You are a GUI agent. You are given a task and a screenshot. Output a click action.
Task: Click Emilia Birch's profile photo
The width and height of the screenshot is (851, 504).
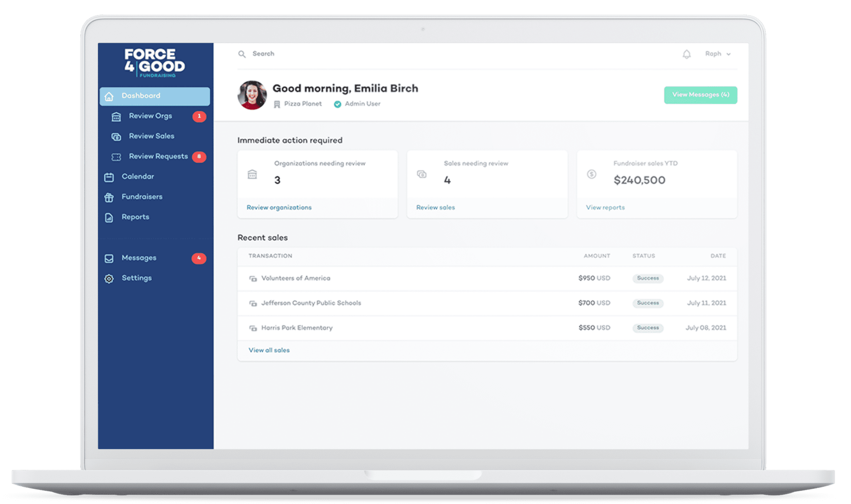[x=252, y=95]
